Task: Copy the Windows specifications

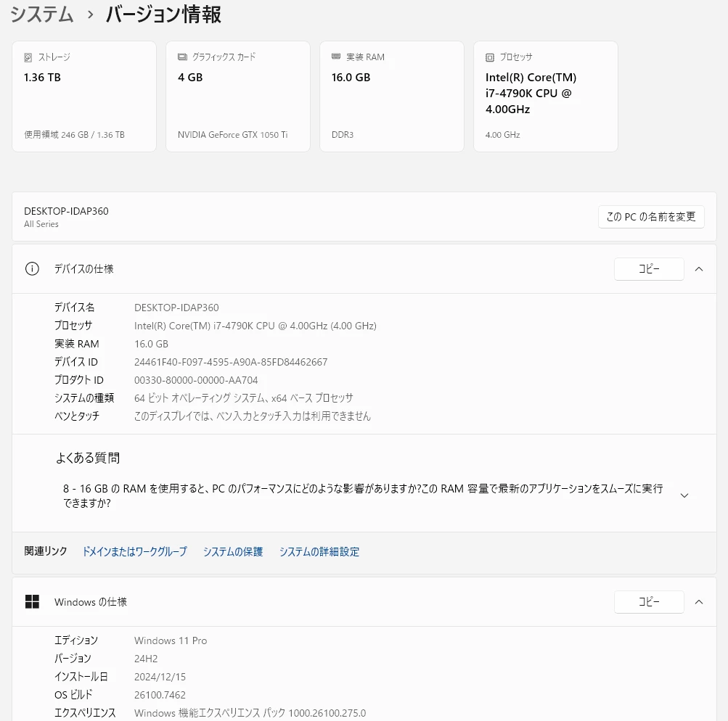Action: 649,602
